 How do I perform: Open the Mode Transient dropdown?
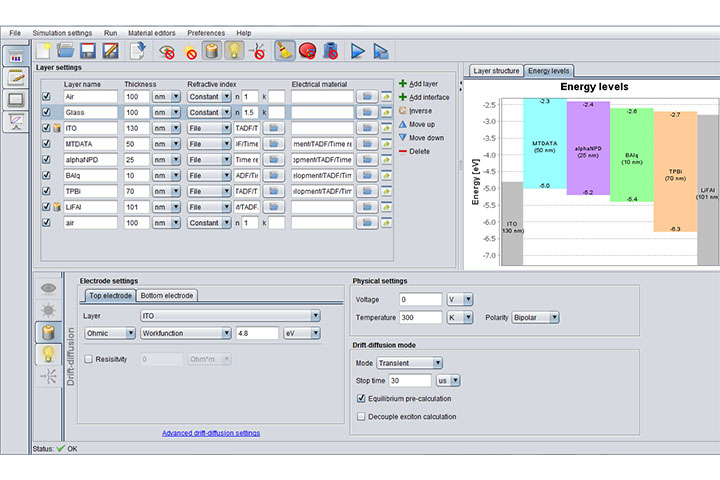[410, 363]
